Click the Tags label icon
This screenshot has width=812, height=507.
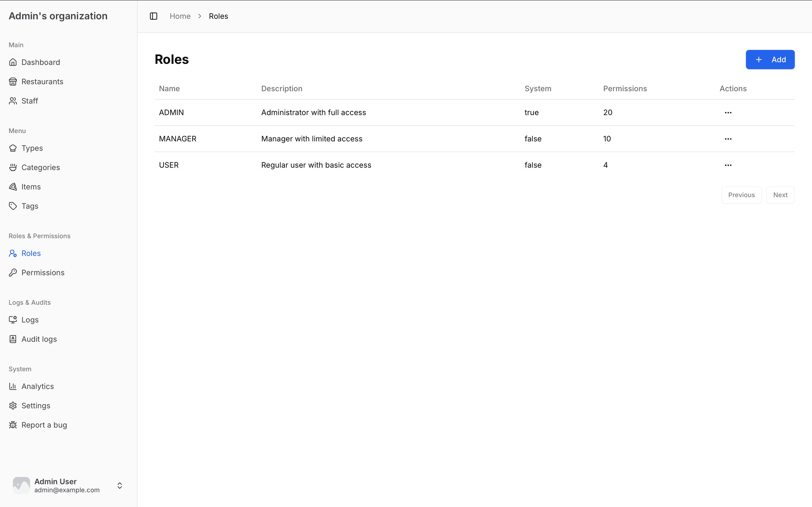13,206
